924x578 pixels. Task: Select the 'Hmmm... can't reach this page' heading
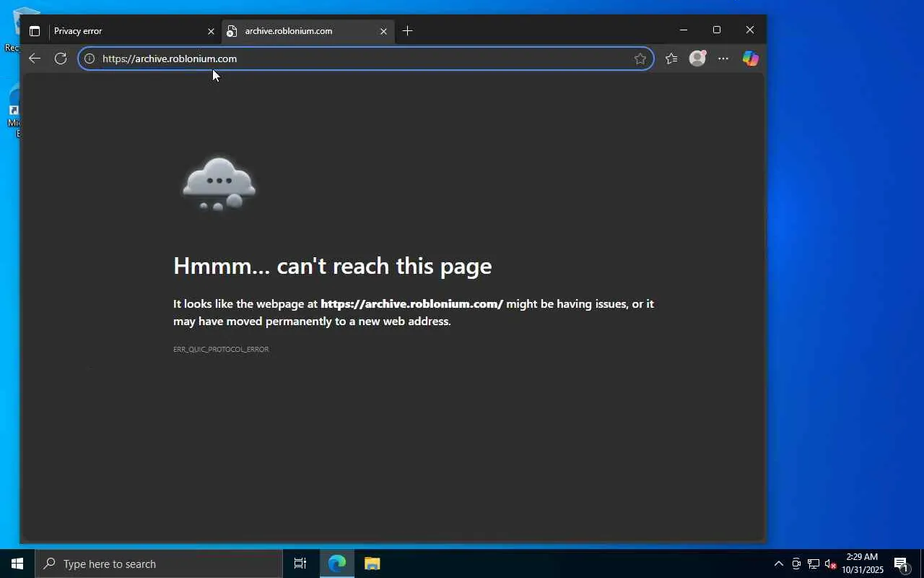[332, 266]
